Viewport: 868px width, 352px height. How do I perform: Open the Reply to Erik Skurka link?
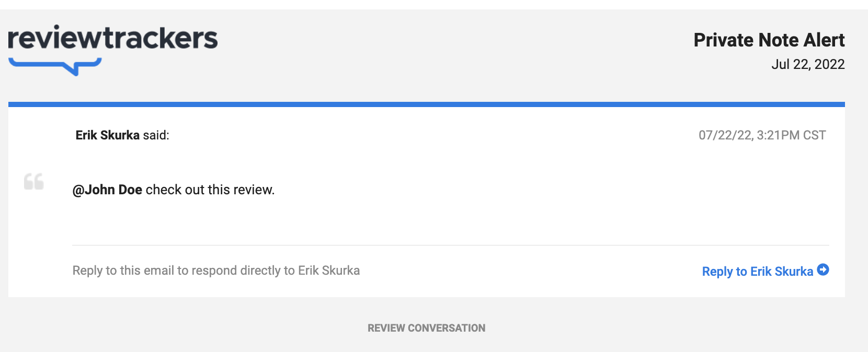pyautogui.click(x=765, y=271)
